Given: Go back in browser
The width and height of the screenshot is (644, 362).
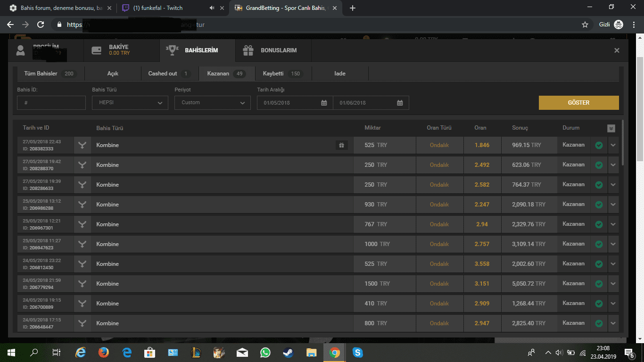Looking at the screenshot, I should click(x=10, y=25).
